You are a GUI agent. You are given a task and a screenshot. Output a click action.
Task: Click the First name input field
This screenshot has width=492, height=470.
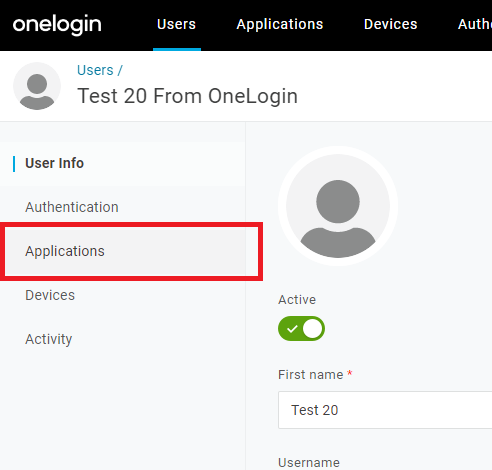[385, 410]
